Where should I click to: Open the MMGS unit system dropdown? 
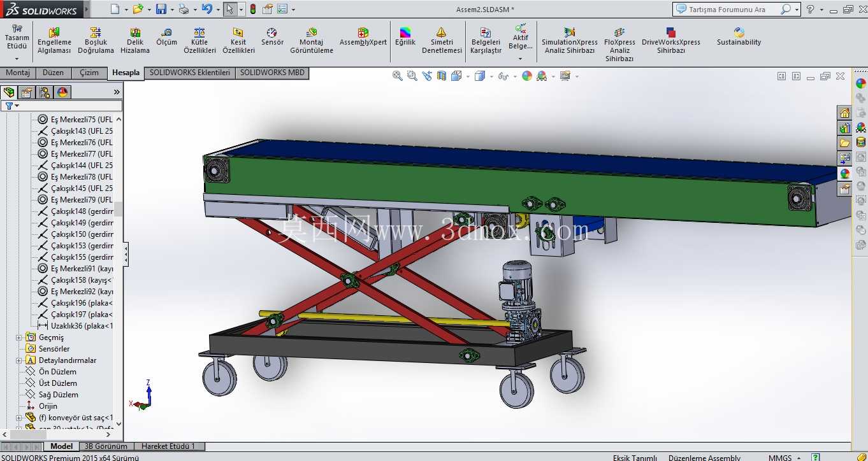pyautogui.click(x=798, y=457)
